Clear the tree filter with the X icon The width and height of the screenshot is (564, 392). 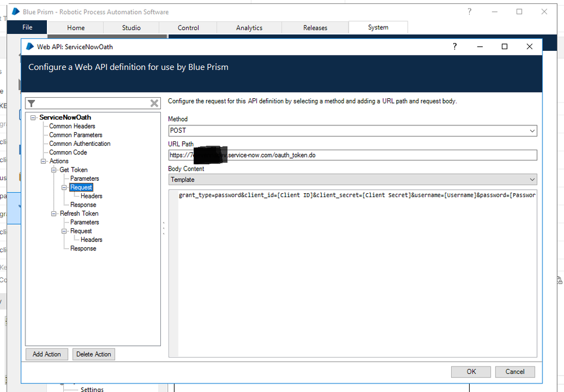154,104
